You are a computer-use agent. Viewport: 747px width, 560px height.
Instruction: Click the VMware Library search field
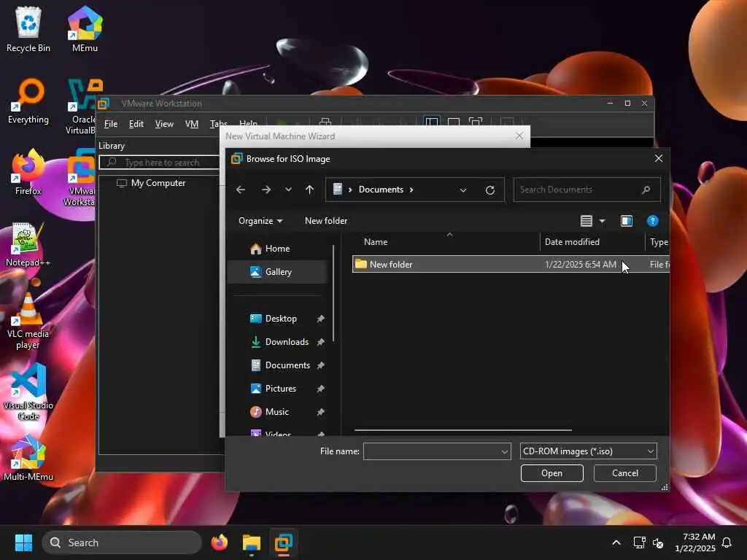[159, 163]
